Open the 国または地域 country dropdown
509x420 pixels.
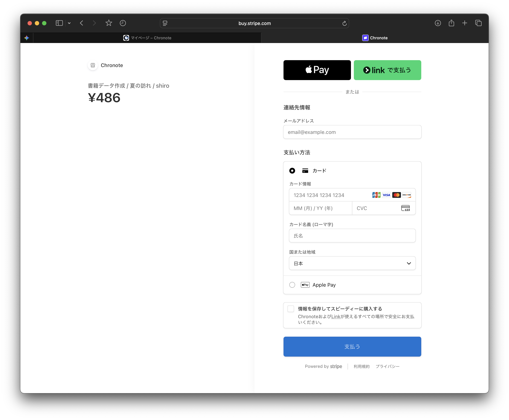pyautogui.click(x=352, y=263)
